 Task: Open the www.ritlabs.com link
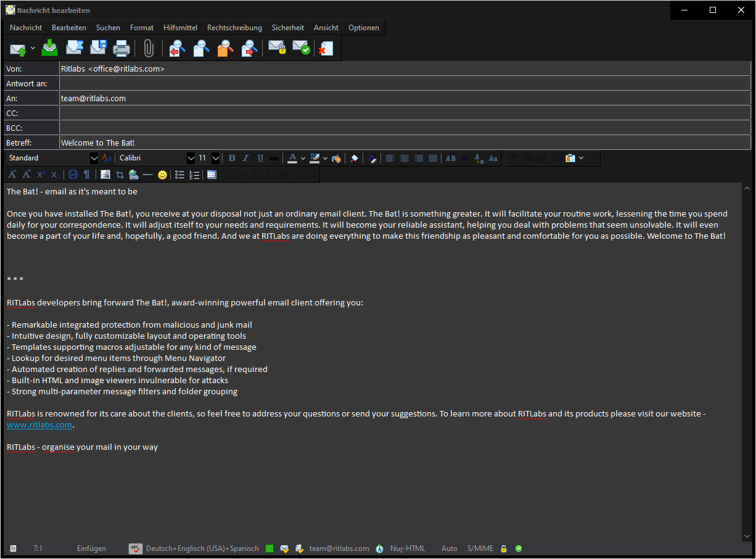[x=39, y=424]
